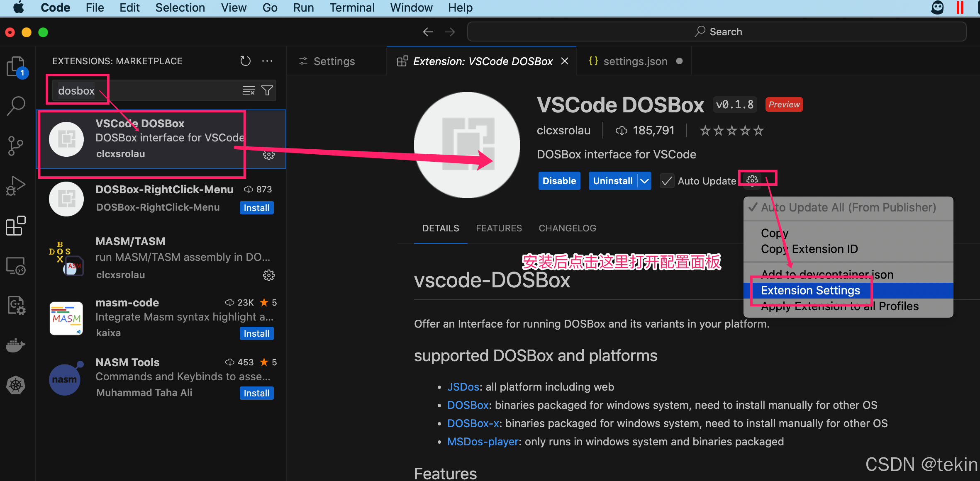Click the Preview badge
The width and height of the screenshot is (980, 481).
pos(784,104)
